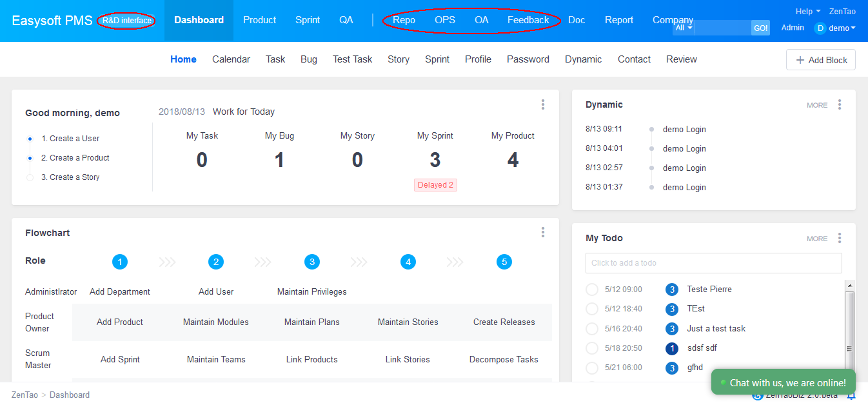
Task: Click flowchart step 1 circle icon
Action: click(x=119, y=262)
